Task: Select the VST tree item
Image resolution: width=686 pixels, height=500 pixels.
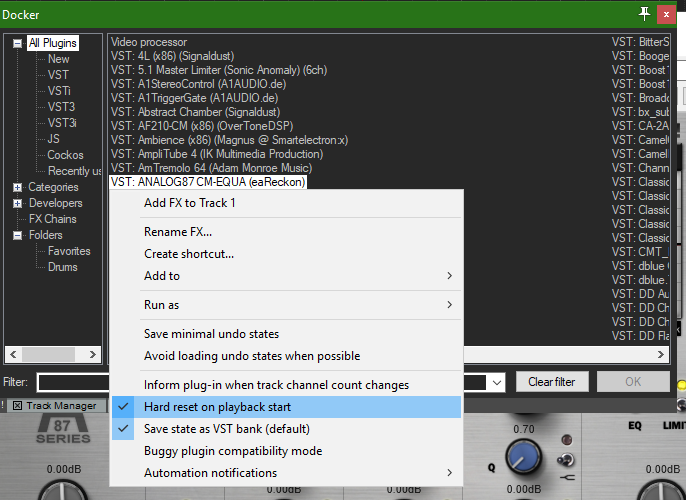Action: tap(58, 75)
